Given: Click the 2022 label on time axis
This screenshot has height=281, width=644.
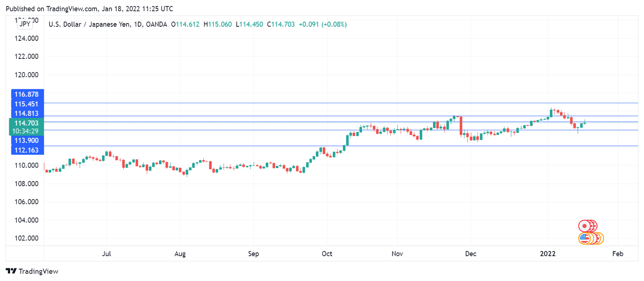Looking at the screenshot, I should coord(548,254).
